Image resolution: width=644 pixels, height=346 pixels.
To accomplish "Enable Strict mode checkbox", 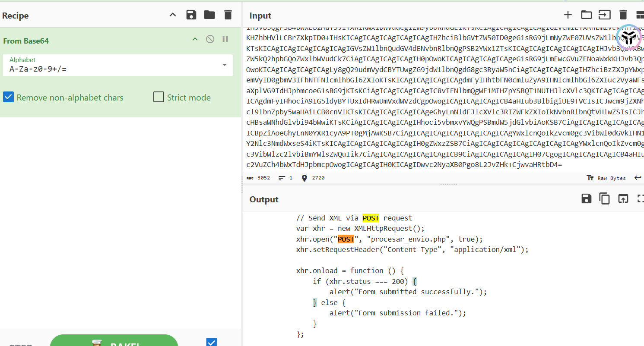I will [159, 98].
